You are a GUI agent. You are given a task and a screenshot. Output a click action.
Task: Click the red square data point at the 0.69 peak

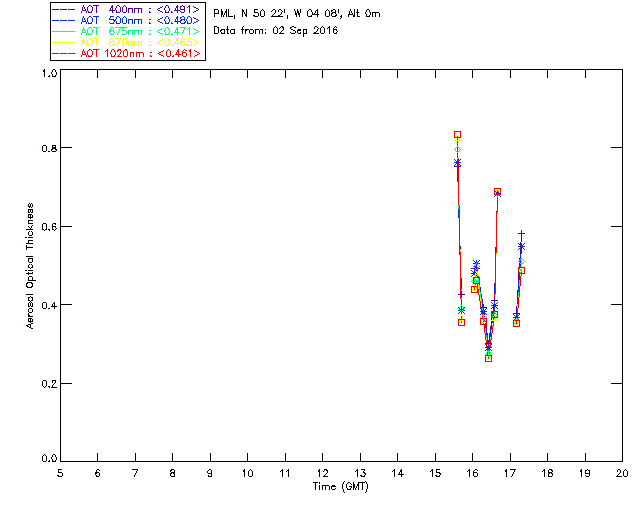(x=497, y=192)
